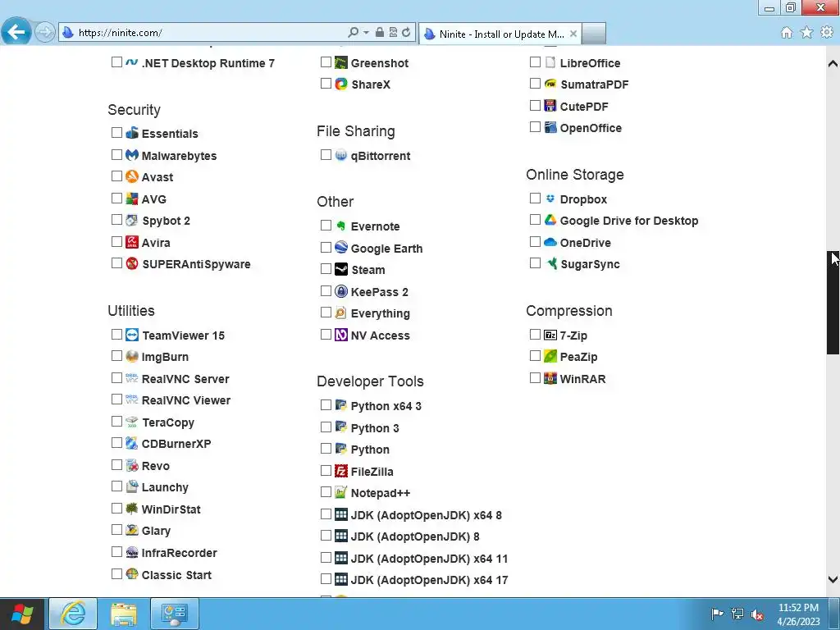Click the PeaZip green icon
840x630 pixels.
(550, 356)
